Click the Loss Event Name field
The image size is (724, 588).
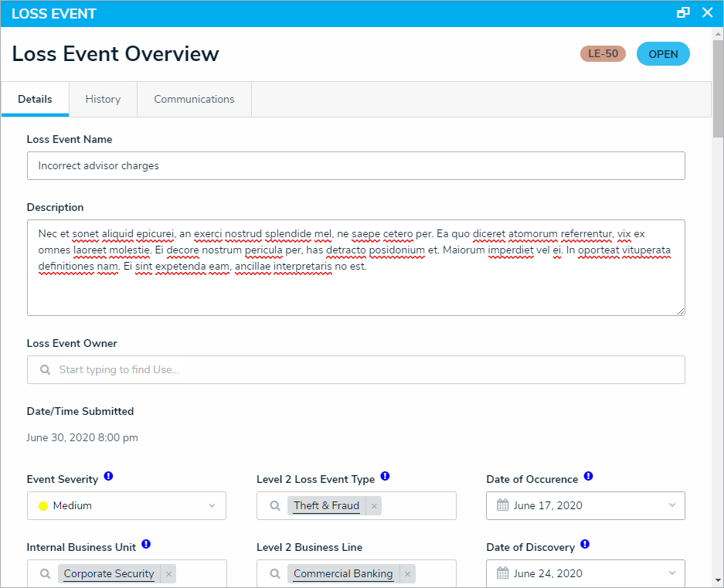355,166
